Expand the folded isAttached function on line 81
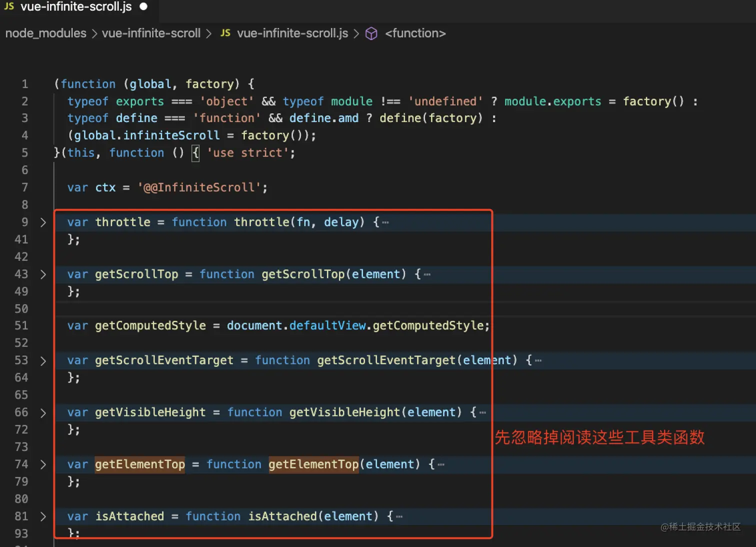Screen dimensions: 756x547 point(43,516)
